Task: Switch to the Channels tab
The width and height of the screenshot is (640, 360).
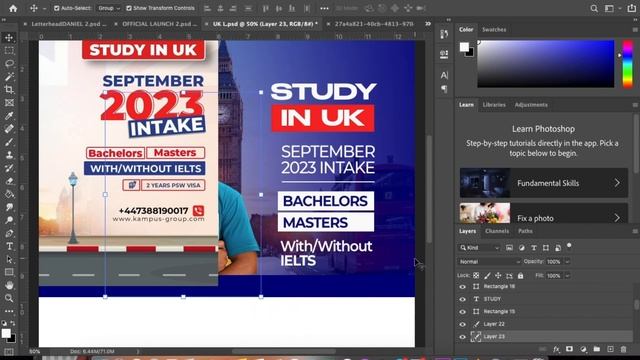Action: click(497, 231)
